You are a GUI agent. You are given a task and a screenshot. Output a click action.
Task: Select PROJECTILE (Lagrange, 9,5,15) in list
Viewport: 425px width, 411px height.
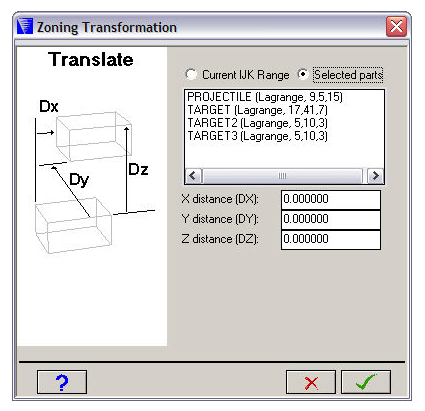[265, 97]
